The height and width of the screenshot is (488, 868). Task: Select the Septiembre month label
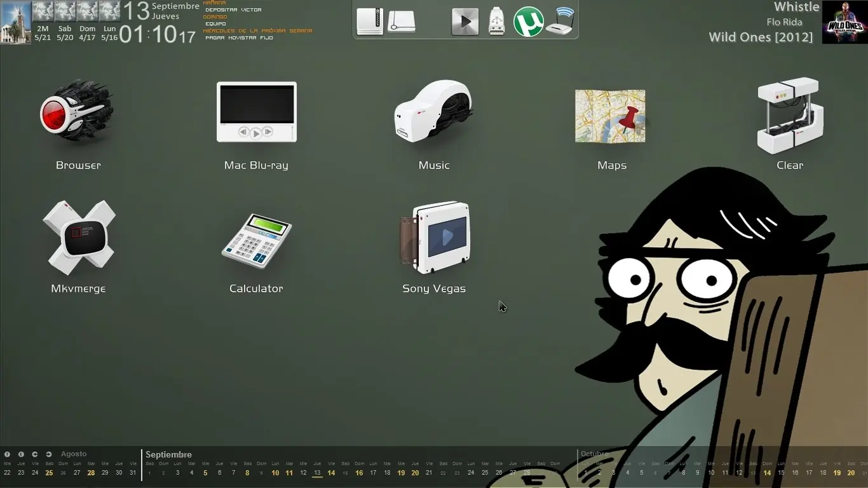point(168,454)
